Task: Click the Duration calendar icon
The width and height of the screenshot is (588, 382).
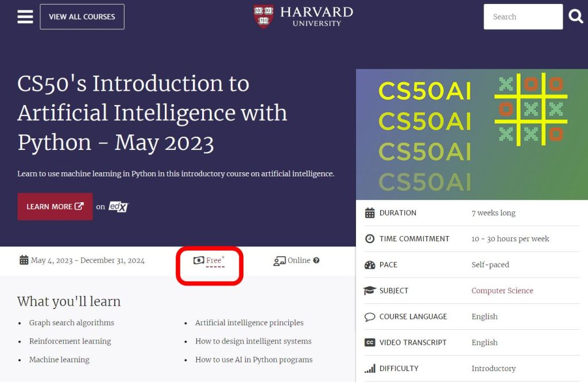Action: [x=370, y=213]
